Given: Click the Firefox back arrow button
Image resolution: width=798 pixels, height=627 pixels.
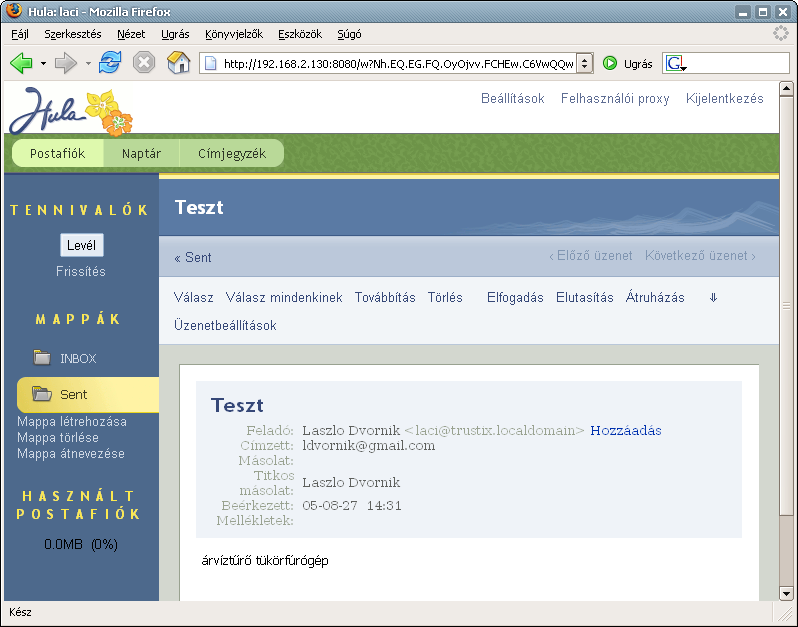Looking at the screenshot, I should click(21, 64).
